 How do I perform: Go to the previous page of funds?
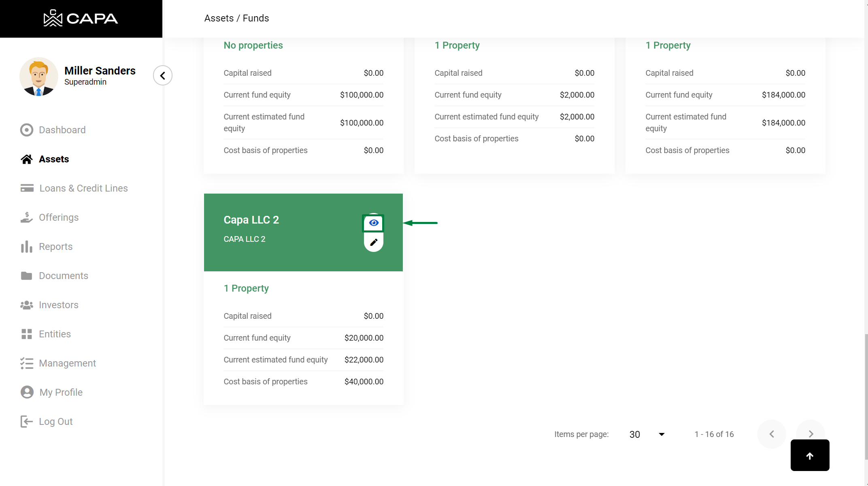772,434
